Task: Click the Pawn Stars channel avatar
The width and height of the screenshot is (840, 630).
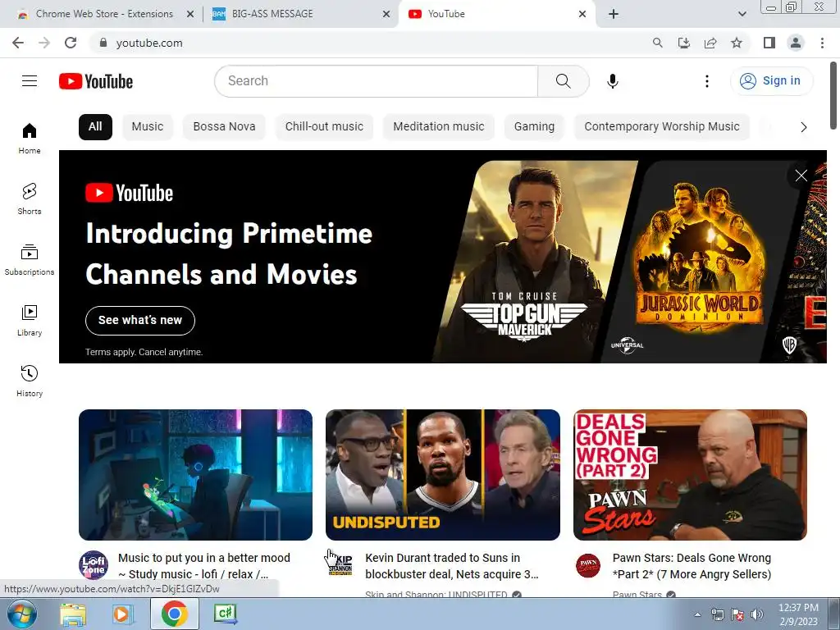Action: 588,565
